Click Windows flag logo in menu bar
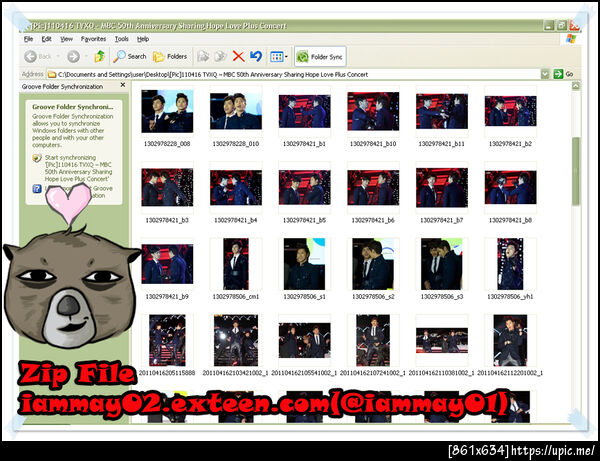The image size is (600, 461). [x=571, y=39]
